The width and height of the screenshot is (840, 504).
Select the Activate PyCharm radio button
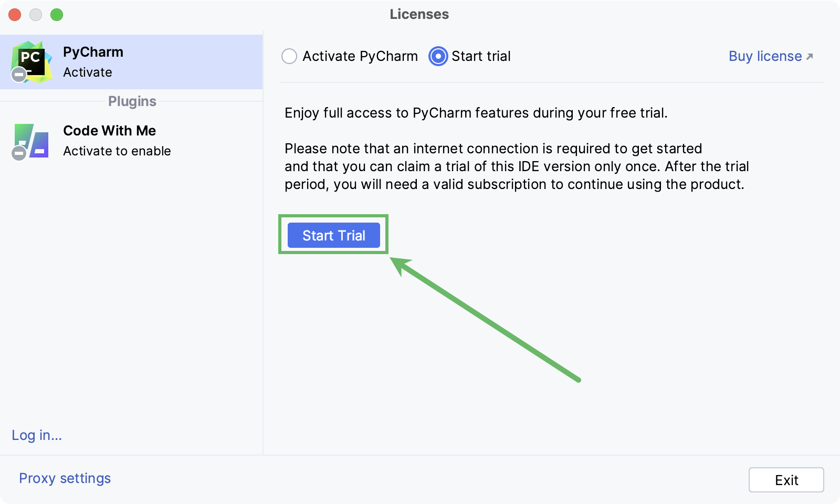click(289, 56)
